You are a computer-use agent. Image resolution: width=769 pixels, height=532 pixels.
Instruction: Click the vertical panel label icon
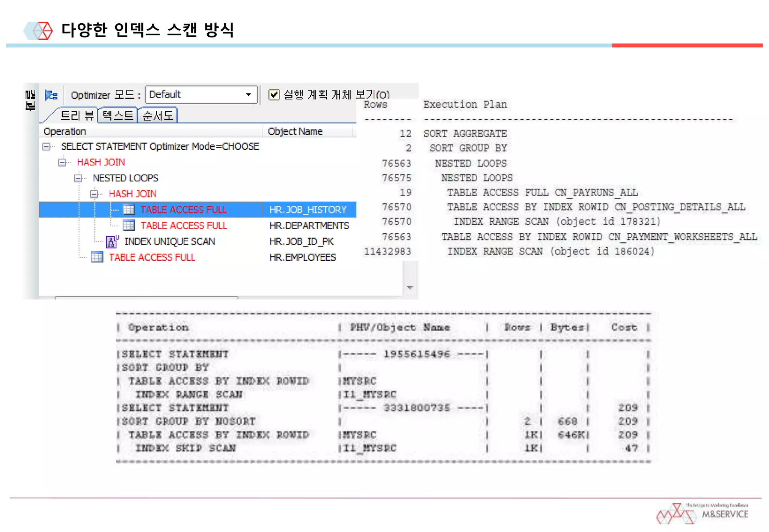point(30,100)
